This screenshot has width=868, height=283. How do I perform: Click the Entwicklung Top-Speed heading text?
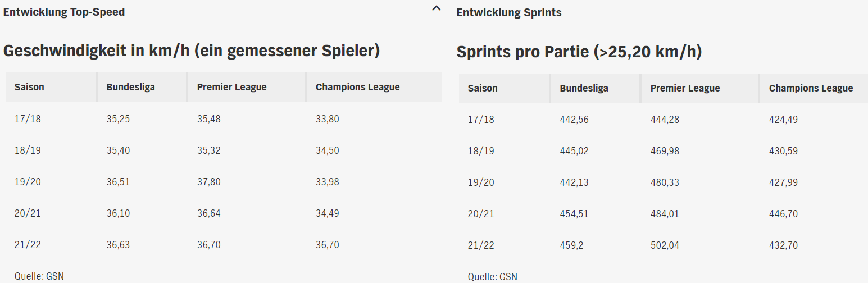(x=64, y=12)
